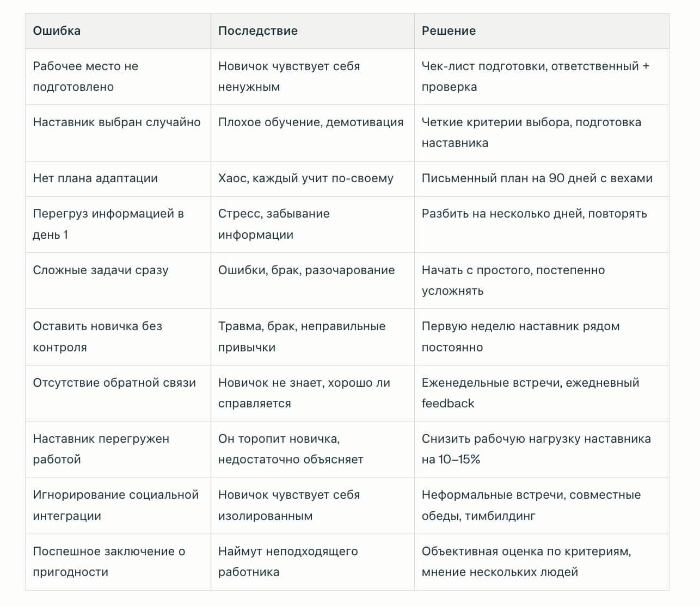Click the "Разбить на несколько дней, повторять" cell
The height and width of the screenshot is (607, 700).
(534, 214)
